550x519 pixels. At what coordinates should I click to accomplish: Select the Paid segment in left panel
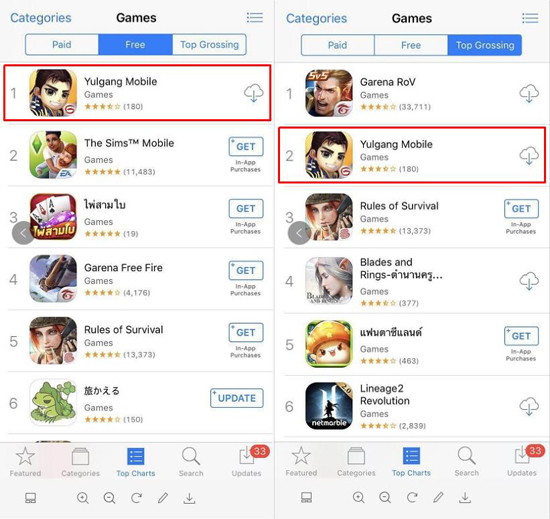click(x=62, y=45)
